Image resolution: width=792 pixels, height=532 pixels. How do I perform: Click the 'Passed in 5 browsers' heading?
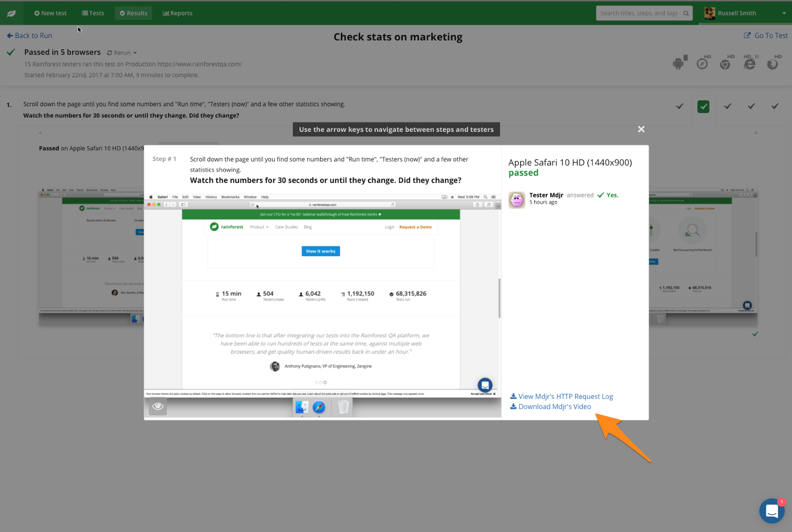(62, 52)
